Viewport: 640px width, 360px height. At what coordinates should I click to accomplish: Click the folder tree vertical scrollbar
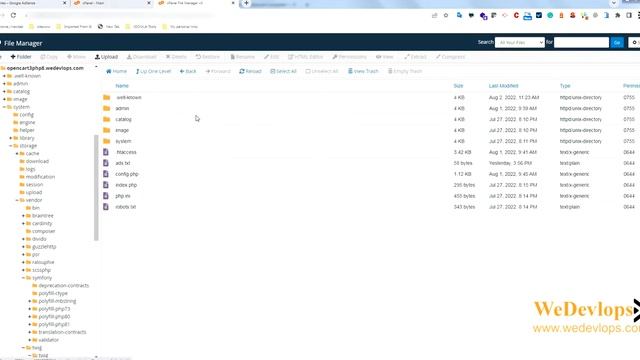pos(96,188)
